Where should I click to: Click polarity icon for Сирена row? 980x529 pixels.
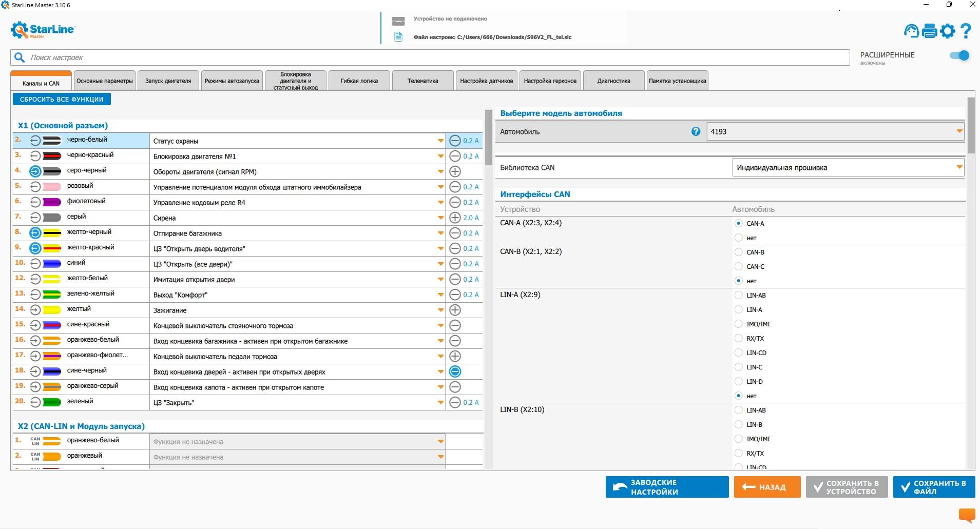[455, 218]
